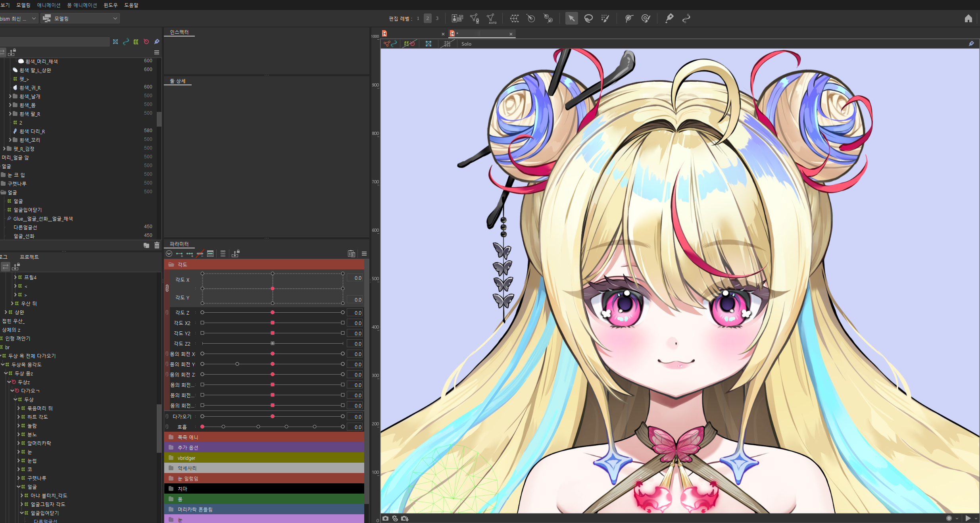Select the Brush selection tool

click(605, 18)
